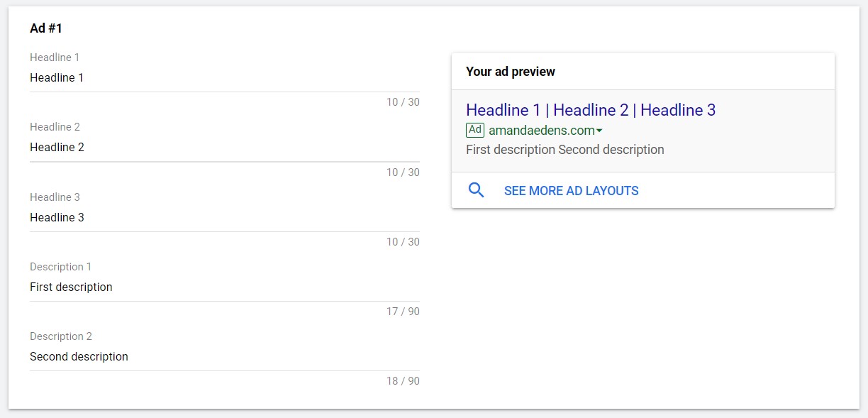Click the amandaedens.com display URL
868x418 pixels.
click(x=542, y=131)
